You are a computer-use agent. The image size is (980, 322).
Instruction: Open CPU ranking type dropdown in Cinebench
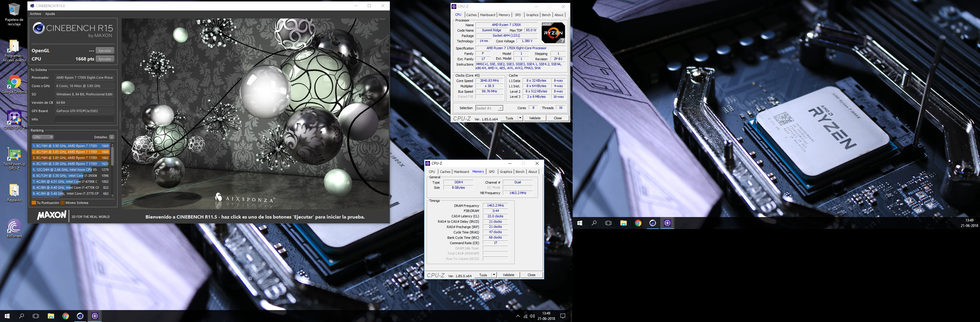(43, 137)
